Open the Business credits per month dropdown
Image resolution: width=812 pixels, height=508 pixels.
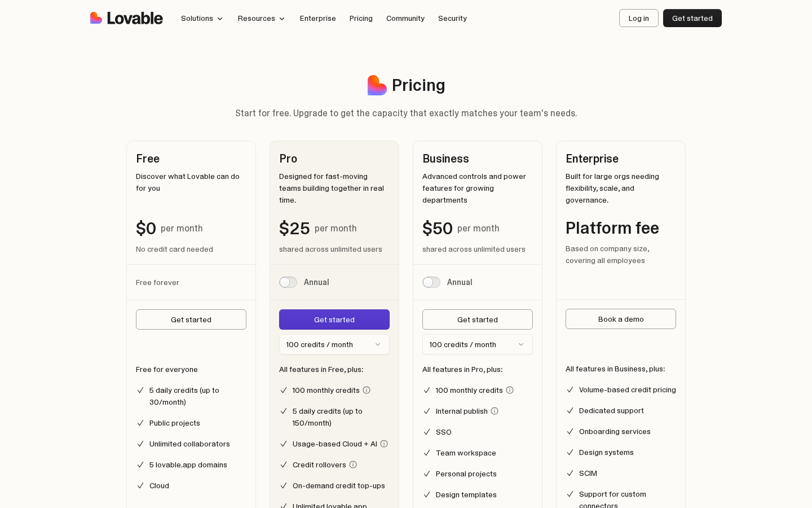pos(478,344)
